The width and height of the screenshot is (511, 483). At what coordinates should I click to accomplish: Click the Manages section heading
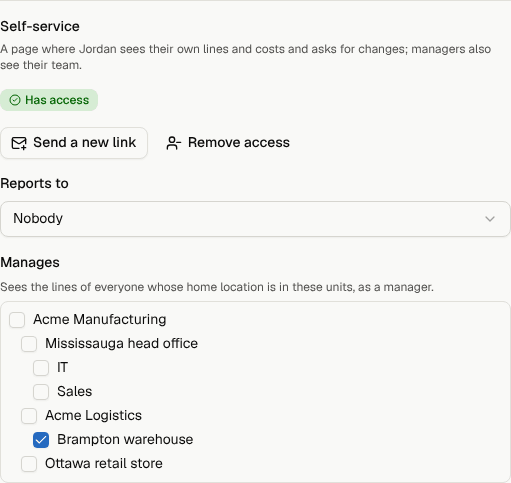coord(30,263)
